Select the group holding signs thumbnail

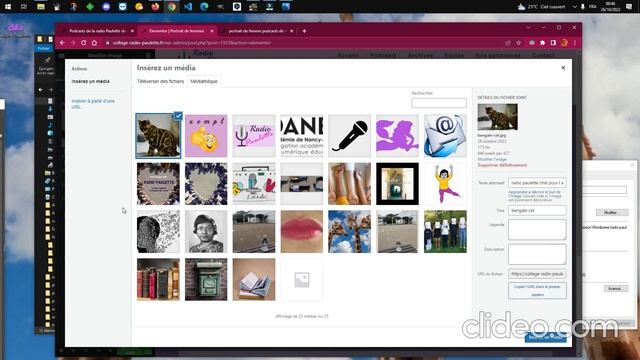pos(445,231)
